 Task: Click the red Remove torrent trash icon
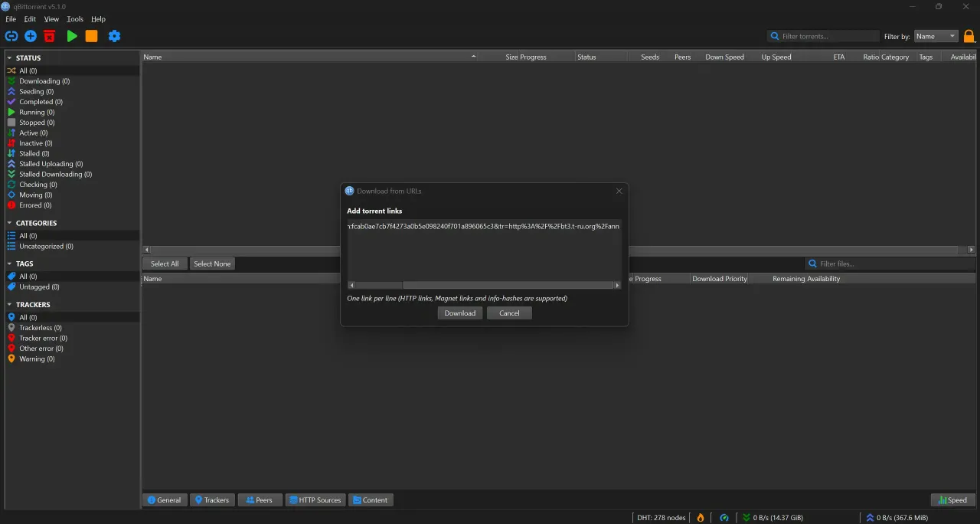pos(50,36)
